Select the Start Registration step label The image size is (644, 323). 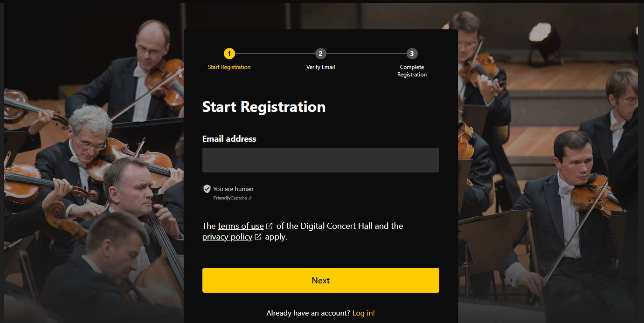[229, 67]
